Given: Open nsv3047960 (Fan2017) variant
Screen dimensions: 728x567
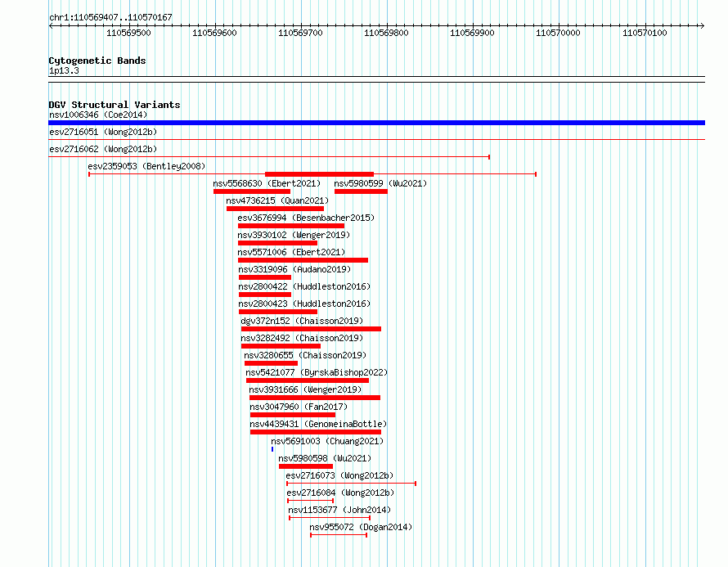Looking at the screenshot, I should coord(299,407).
